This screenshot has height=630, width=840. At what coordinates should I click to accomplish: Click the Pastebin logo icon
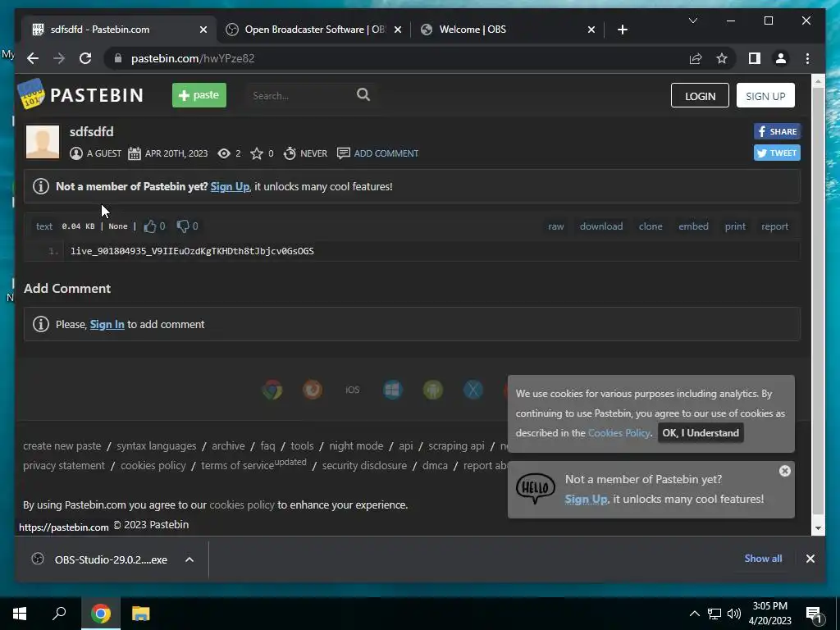click(31, 94)
